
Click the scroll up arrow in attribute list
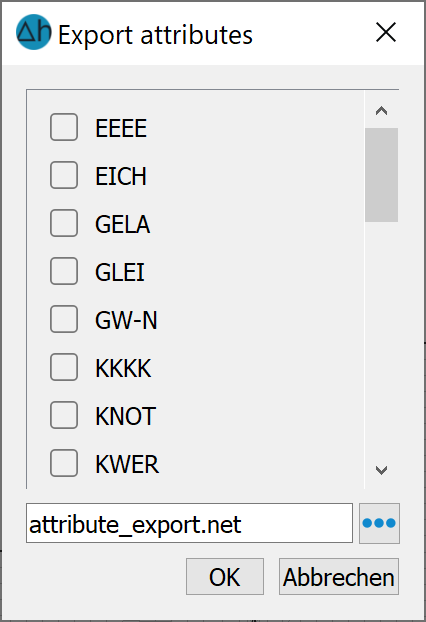381,111
